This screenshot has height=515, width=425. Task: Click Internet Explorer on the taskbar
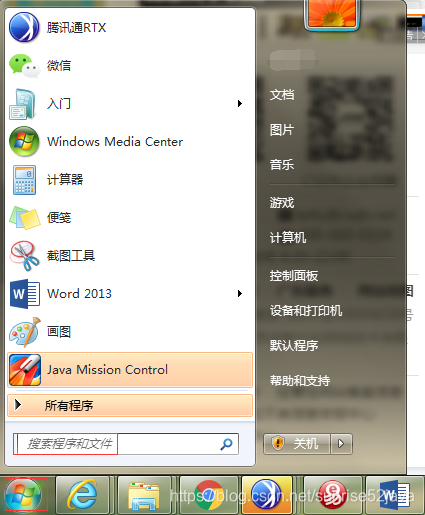coord(82,495)
